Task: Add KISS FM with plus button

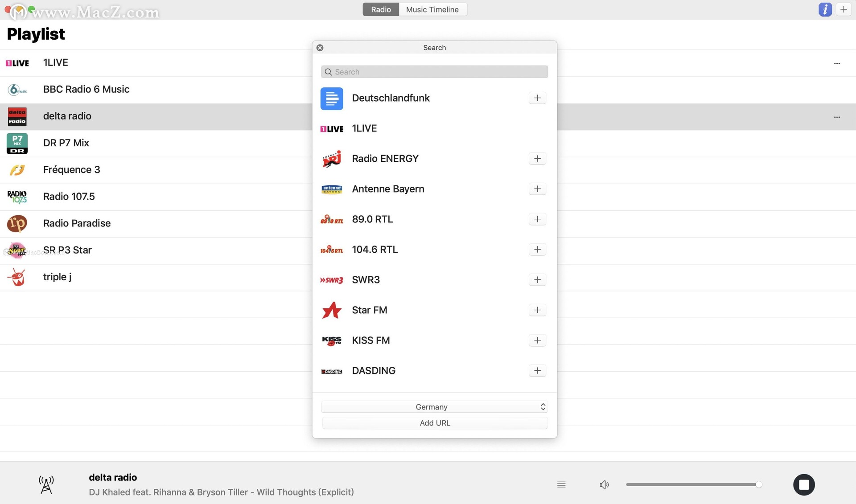Action: tap(537, 340)
